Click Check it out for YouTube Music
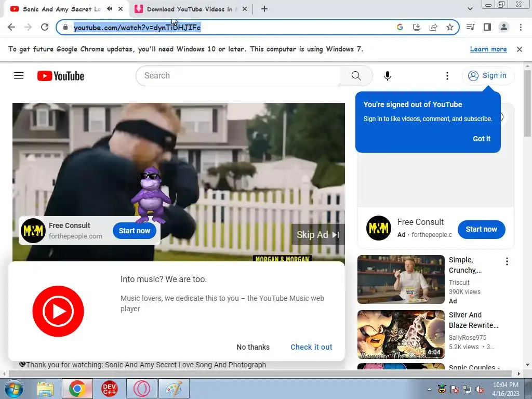 (311, 347)
